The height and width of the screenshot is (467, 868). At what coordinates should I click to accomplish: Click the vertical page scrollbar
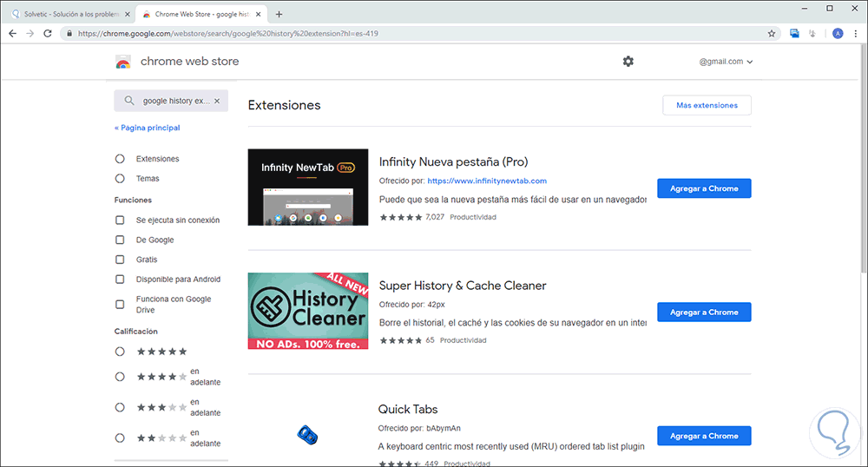pos(864,160)
